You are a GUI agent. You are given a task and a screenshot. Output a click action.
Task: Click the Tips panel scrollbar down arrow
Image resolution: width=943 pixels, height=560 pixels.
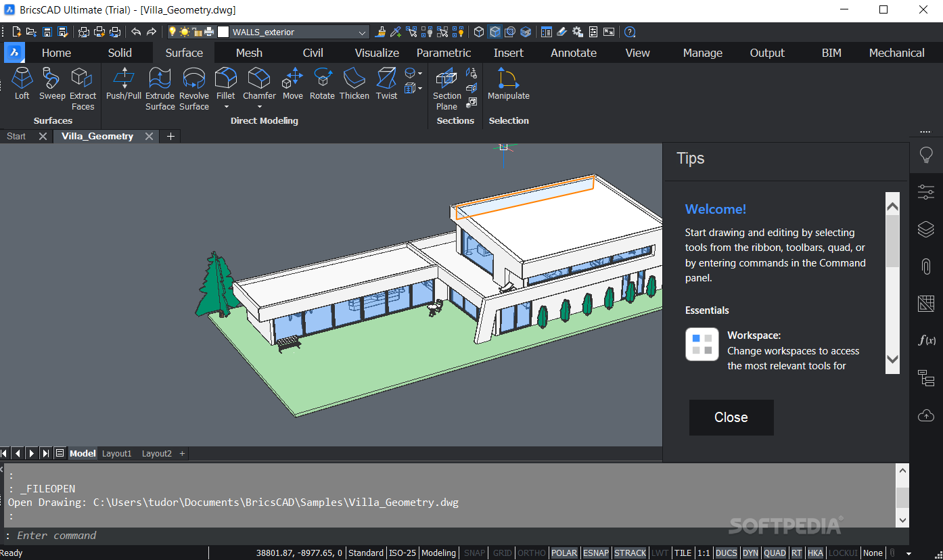892,359
